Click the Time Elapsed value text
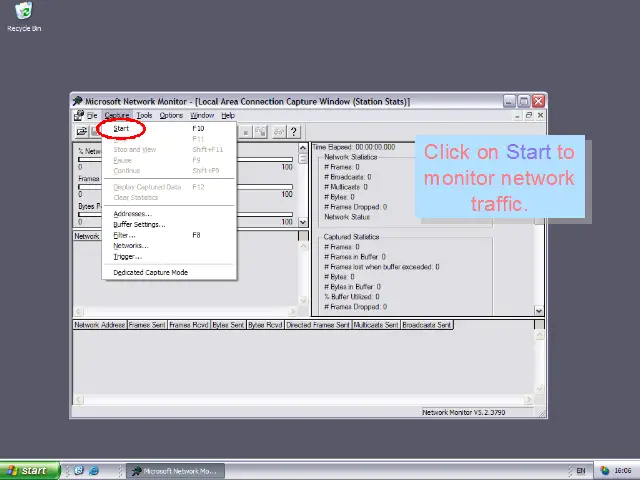Screen dimensions: 640x480 (375, 147)
